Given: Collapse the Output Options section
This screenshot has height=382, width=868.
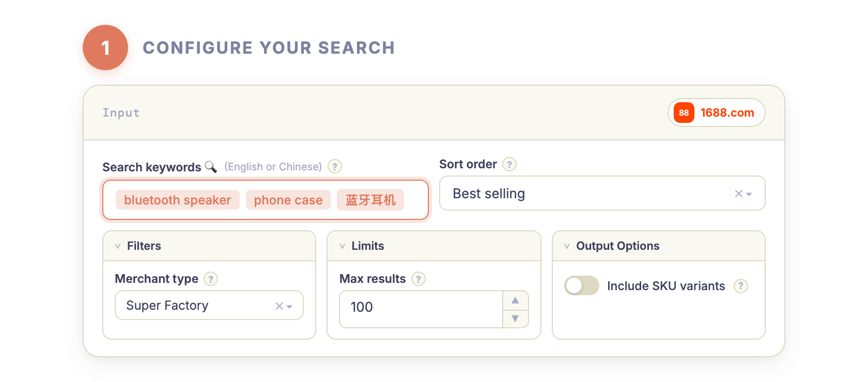Looking at the screenshot, I should (567, 246).
